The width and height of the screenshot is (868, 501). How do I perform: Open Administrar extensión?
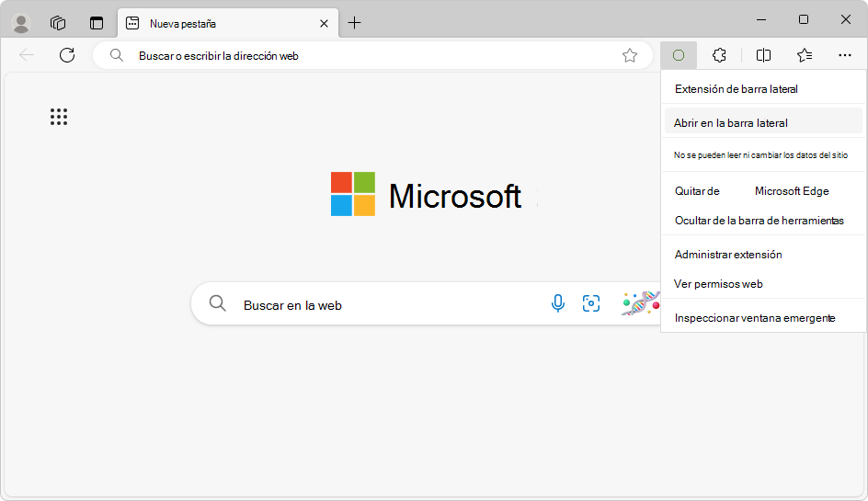(x=764, y=255)
